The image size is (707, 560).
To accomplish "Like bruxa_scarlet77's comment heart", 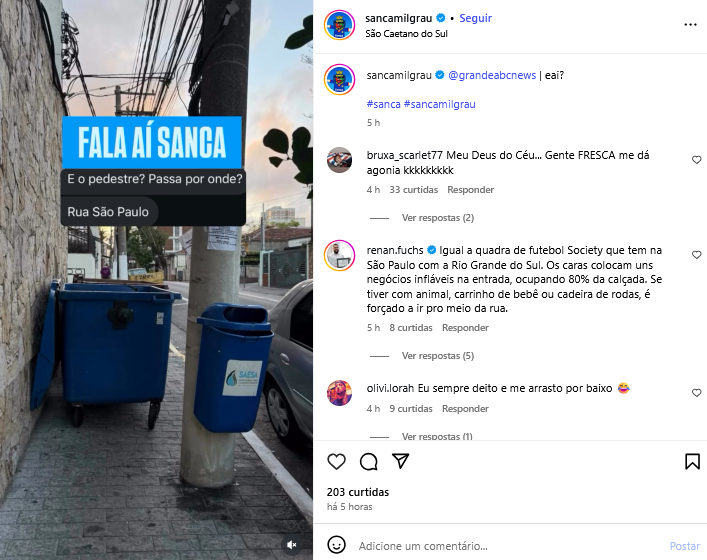I will (x=697, y=160).
